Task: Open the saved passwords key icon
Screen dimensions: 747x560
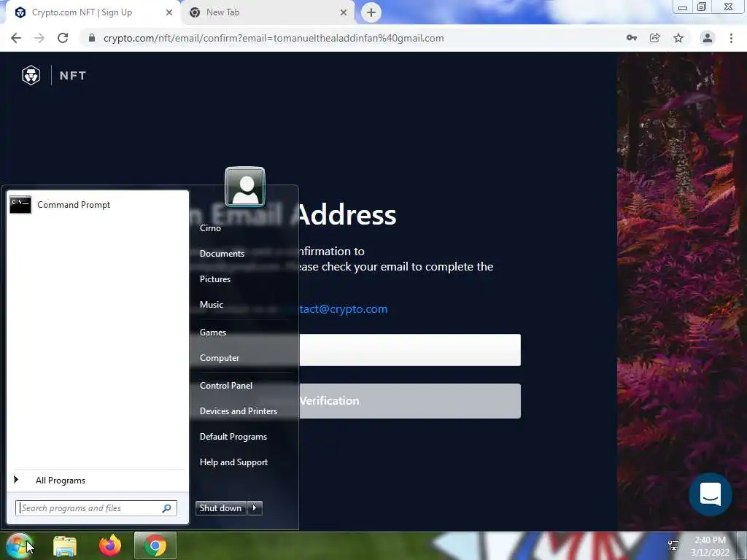Action: point(632,38)
